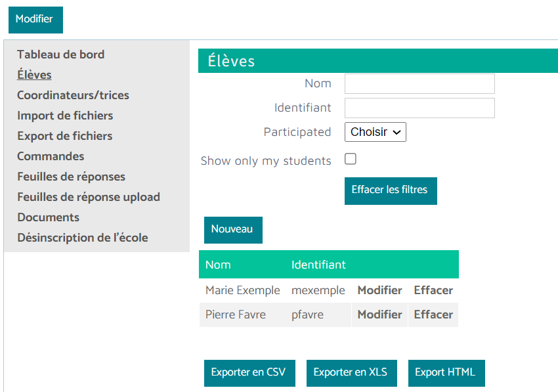
Task: Tick Show only my students checkbox
Action: 351,159
